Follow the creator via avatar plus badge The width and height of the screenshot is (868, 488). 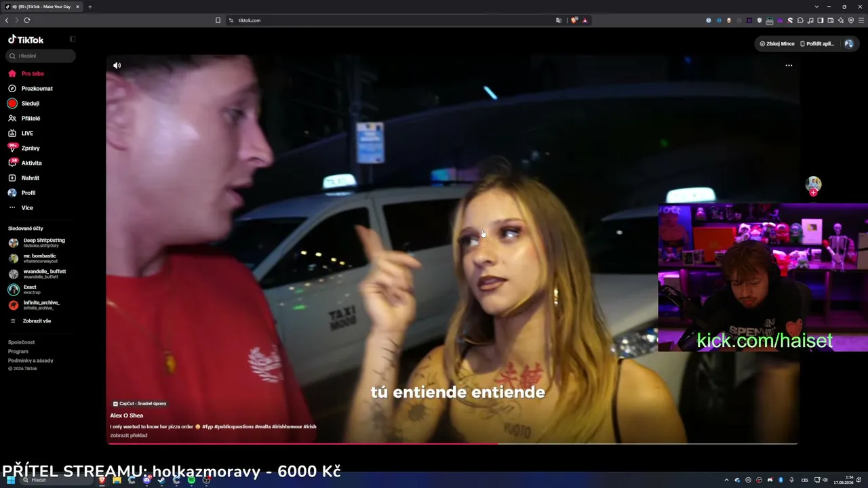point(813,192)
